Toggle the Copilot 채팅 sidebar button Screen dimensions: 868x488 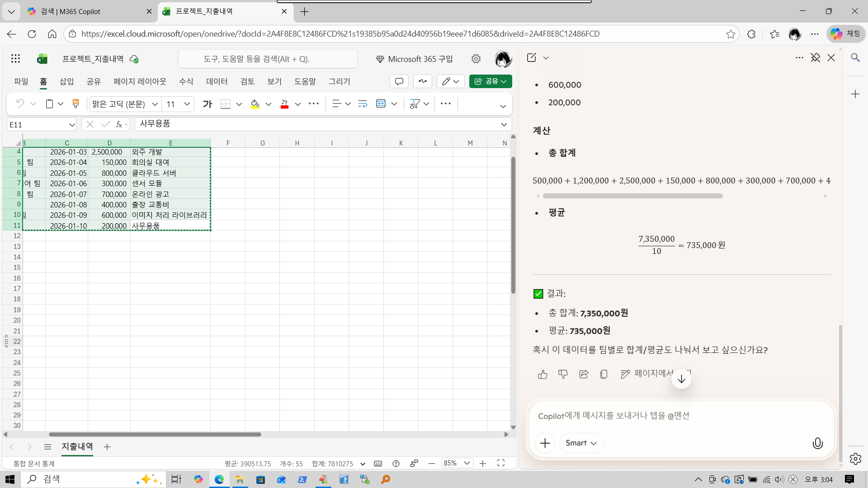point(846,34)
